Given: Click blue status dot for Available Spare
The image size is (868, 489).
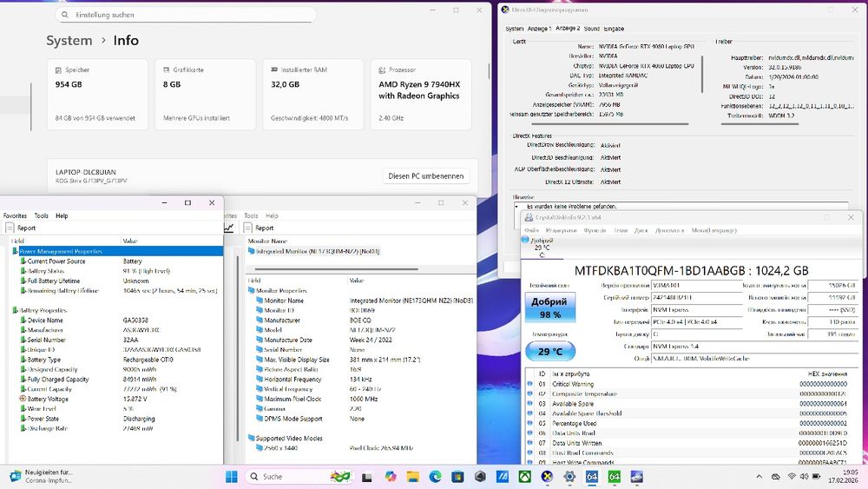Looking at the screenshot, I should (x=529, y=404).
